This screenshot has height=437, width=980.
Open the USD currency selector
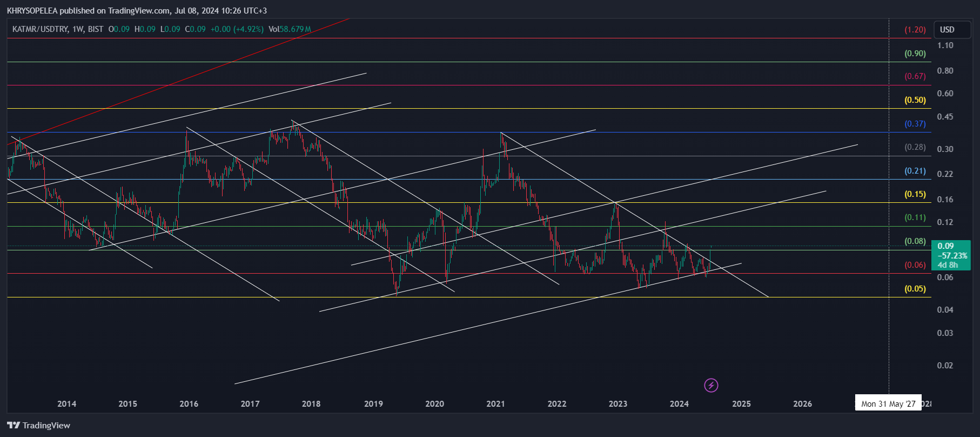(952, 30)
